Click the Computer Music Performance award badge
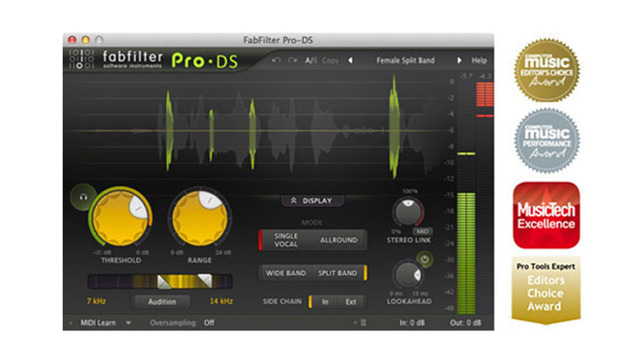Screen dimensions: 641x364 click(546, 140)
